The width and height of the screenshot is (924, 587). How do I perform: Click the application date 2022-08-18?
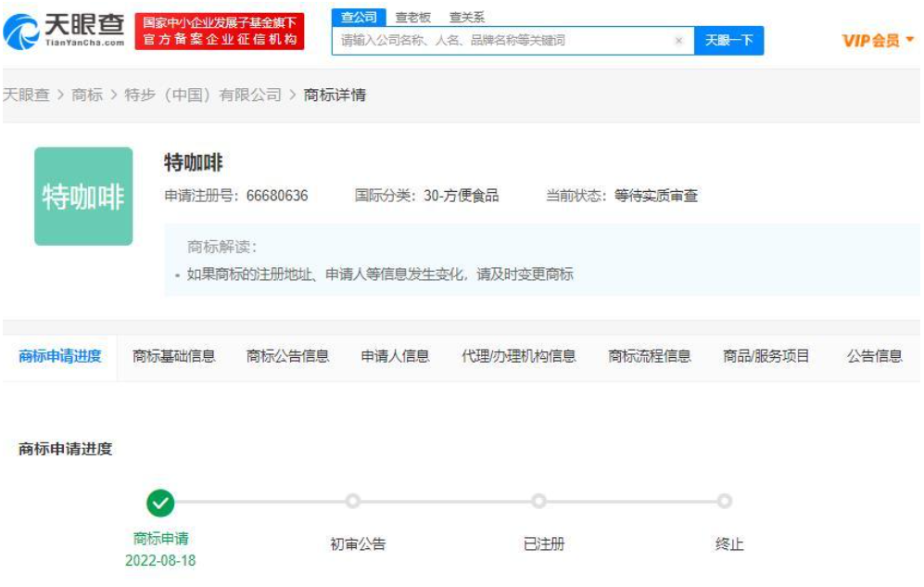(x=160, y=560)
